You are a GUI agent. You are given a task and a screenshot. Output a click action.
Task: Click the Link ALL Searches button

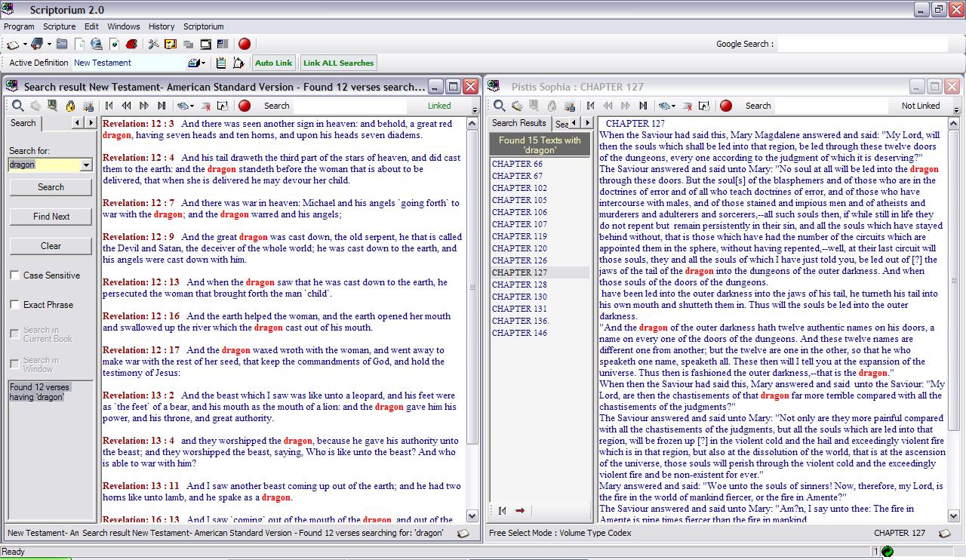click(339, 63)
